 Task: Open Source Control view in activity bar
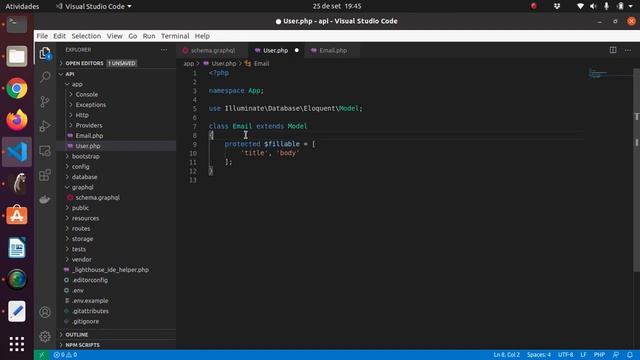click(45, 101)
